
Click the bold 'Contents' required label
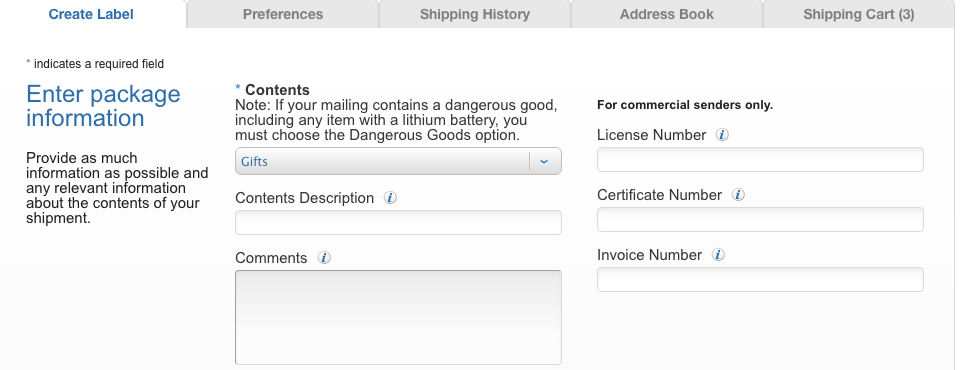[x=277, y=90]
